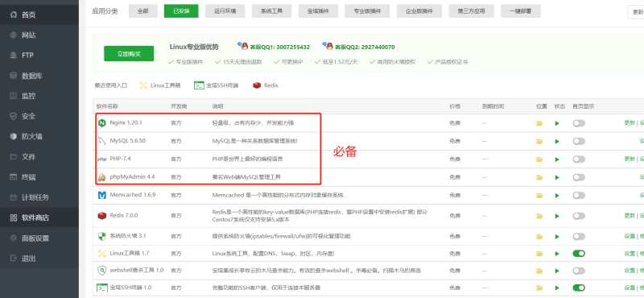Open 宝塔SSH终端 from recent entries
644x298 pixels.
click(216, 85)
